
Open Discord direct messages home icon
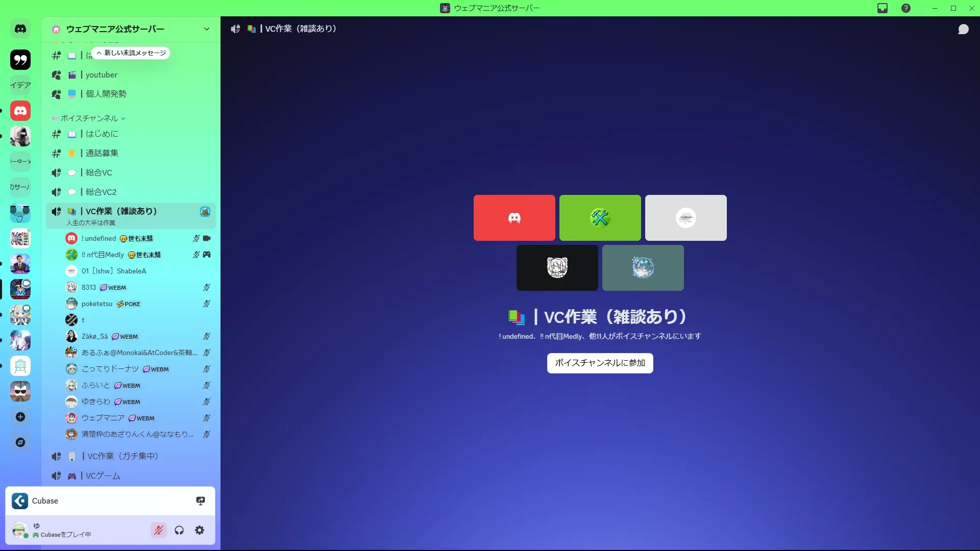click(x=20, y=29)
